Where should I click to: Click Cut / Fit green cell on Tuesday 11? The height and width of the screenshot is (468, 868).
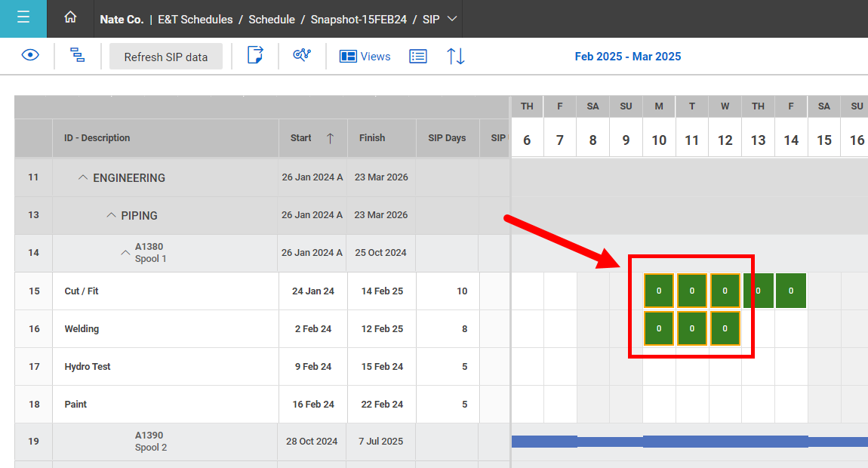click(692, 291)
